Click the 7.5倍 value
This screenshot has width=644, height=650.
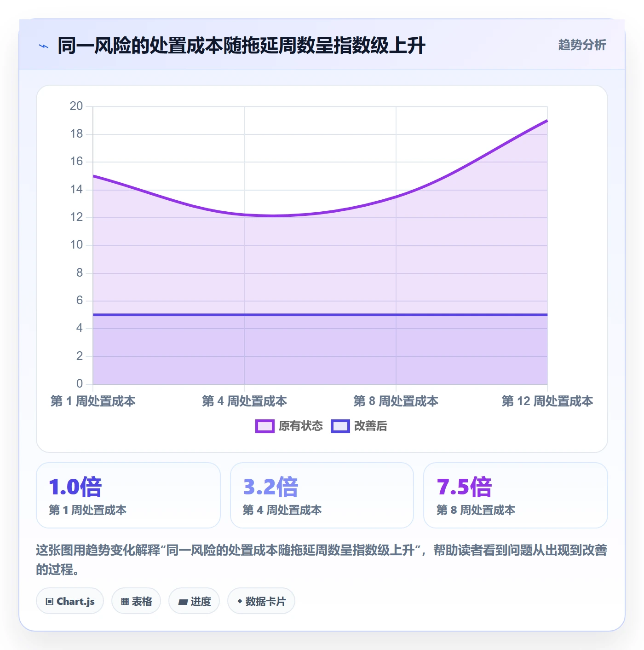coord(464,487)
